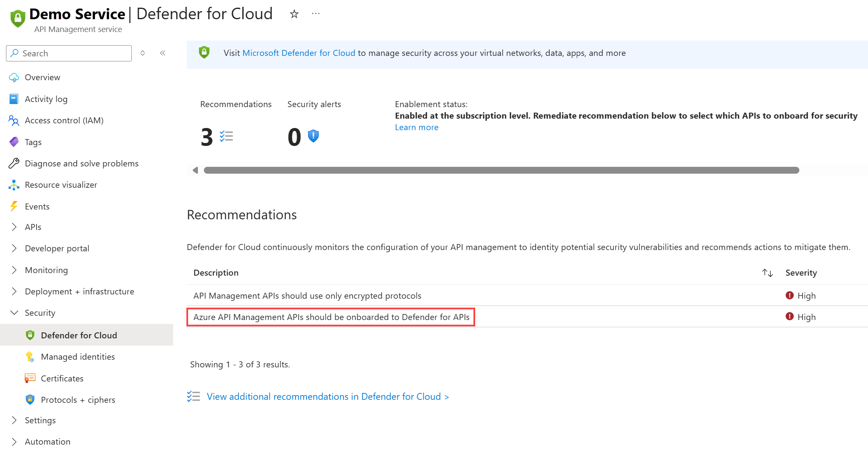Viewport: 868px width, 451px height.
Task: Click the Learn more link
Action: (417, 127)
